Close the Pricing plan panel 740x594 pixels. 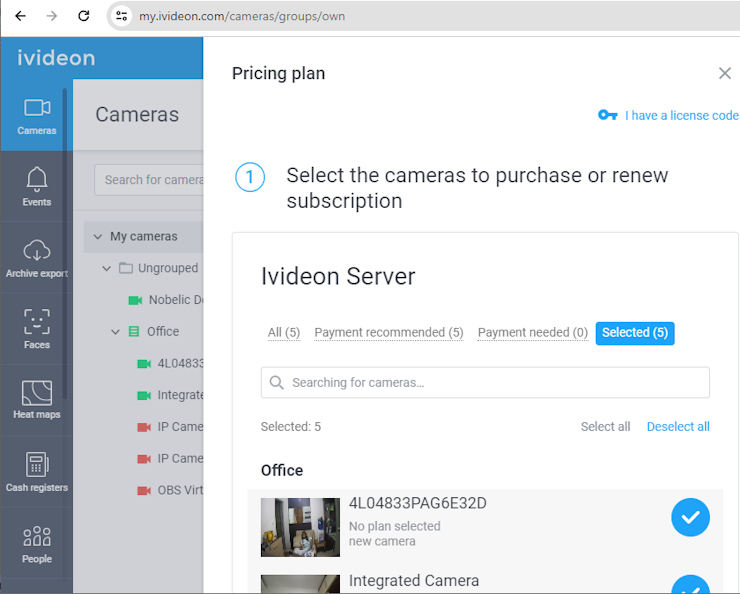click(724, 73)
